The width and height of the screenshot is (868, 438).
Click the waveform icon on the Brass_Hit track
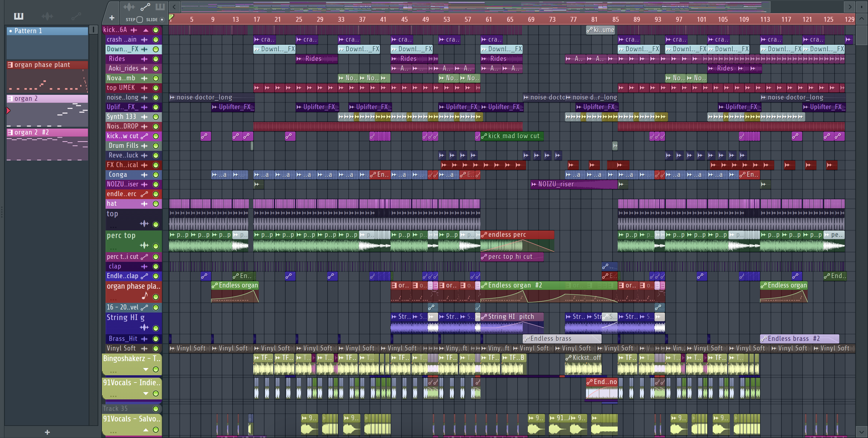pyautogui.click(x=144, y=339)
